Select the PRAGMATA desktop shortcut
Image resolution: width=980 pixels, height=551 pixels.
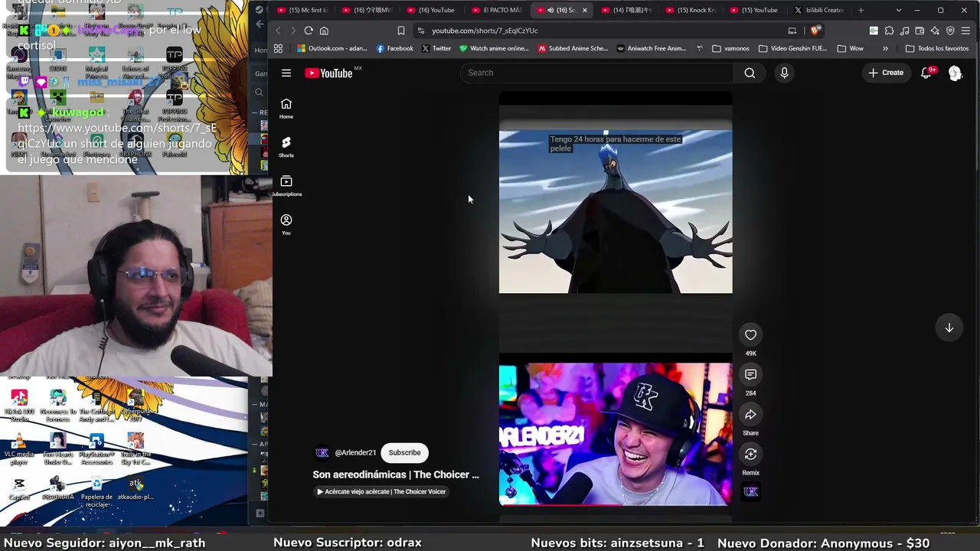(x=58, y=488)
